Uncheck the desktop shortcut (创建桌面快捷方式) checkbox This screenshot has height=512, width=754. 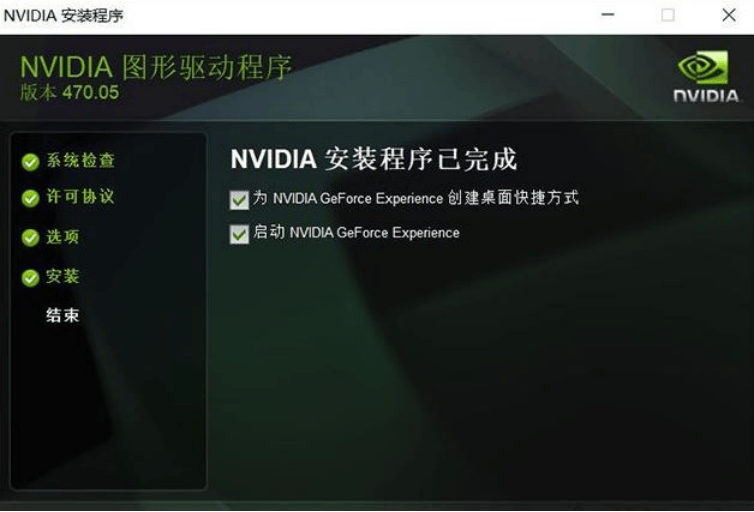pos(239,200)
